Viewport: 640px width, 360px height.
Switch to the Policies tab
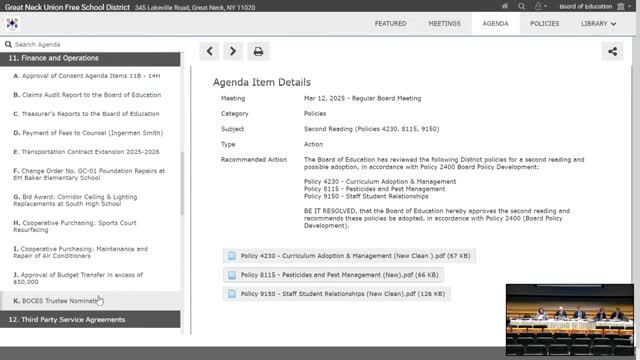(x=544, y=24)
